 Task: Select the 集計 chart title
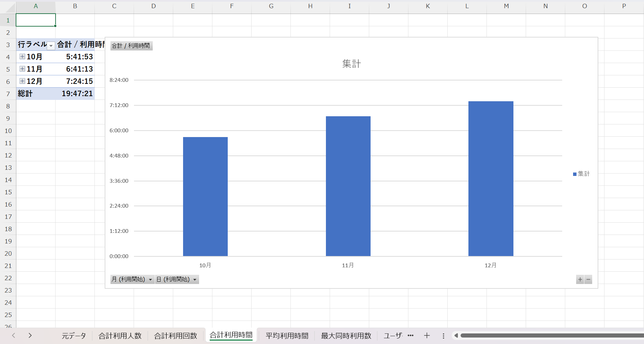pyautogui.click(x=351, y=64)
